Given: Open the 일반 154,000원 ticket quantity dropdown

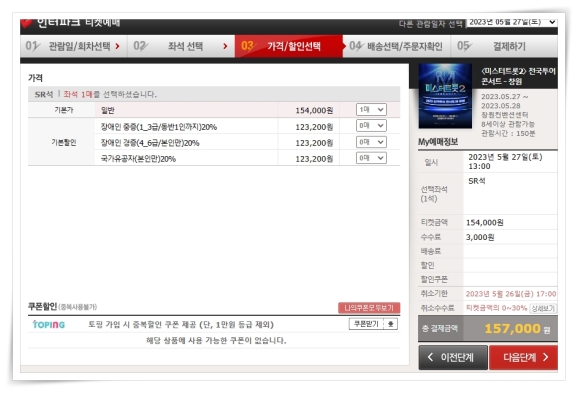Looking at the screenshot, I should click(371, 109).
